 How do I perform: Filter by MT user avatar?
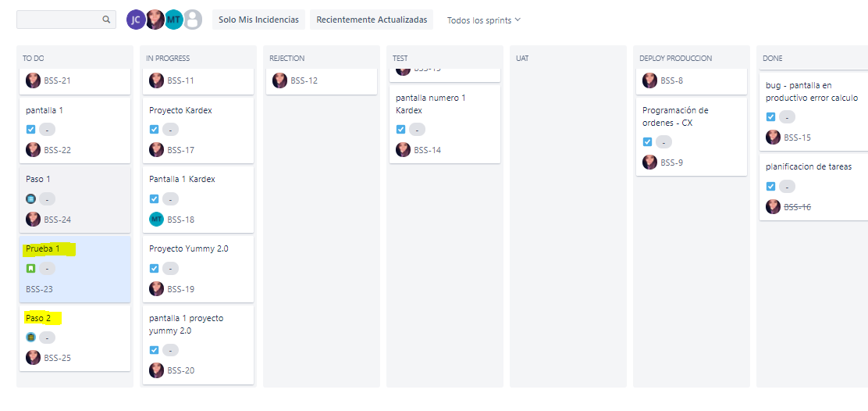click(174, 20)
